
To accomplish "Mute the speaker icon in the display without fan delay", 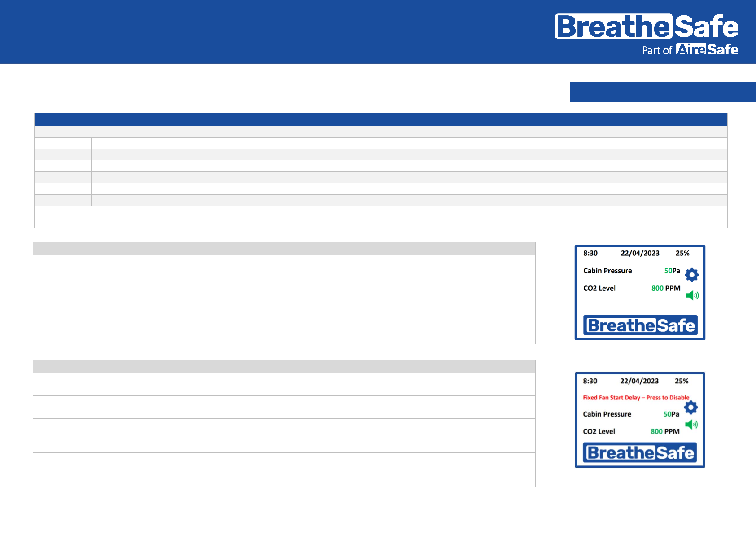I will [692, 295].
